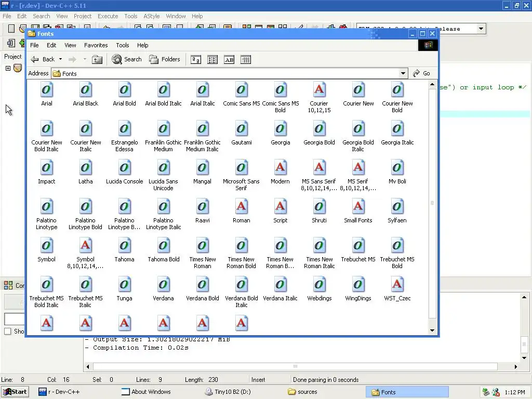Open the Tools menu in Fonts window
This screenshot has height=399, width=532.
pyautogui.click(x=123, y=45)
